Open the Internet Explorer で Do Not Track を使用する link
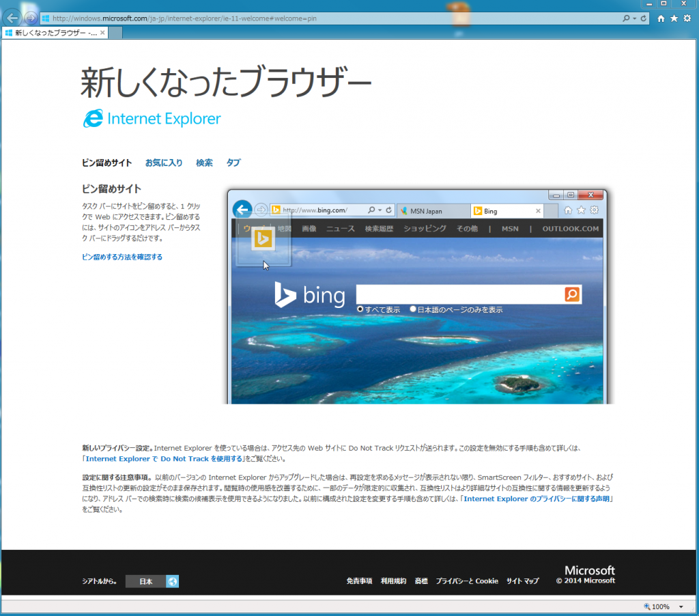 pyautogui.click(x=164, y=458)
